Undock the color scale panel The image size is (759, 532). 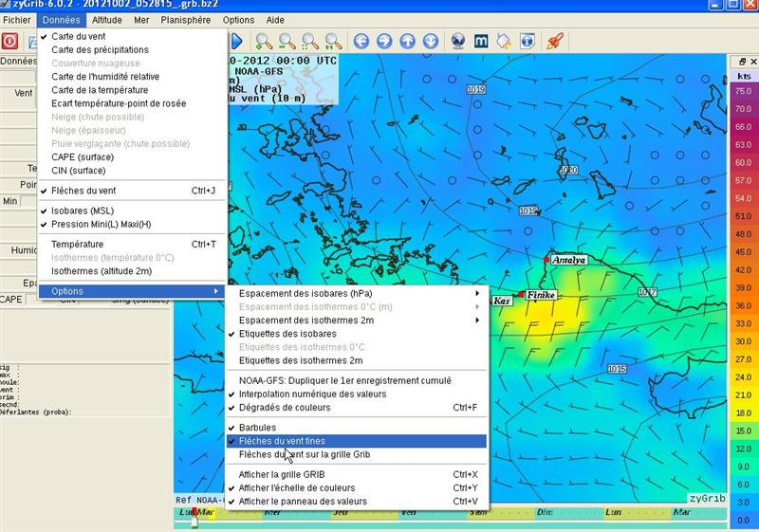click(x=743, y=62)
